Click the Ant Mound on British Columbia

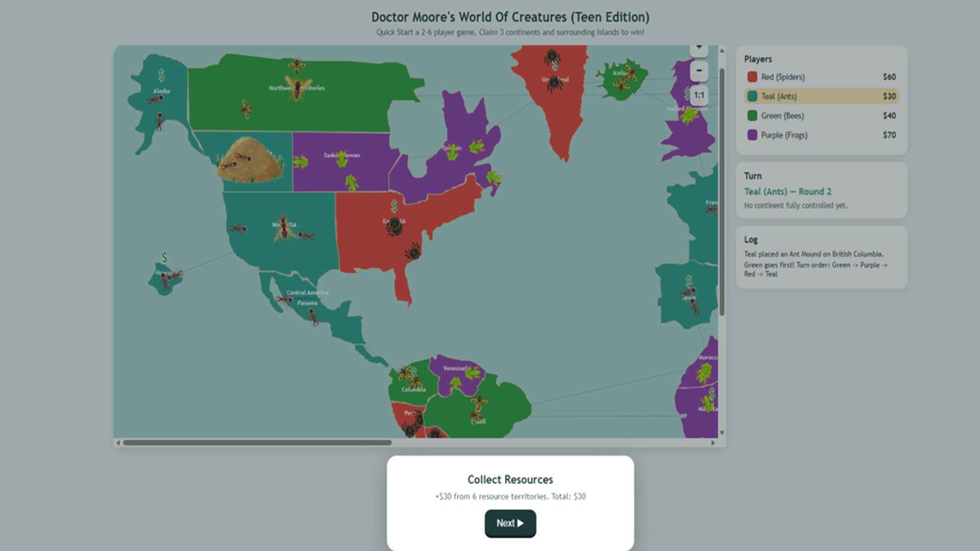pos(250,159)
